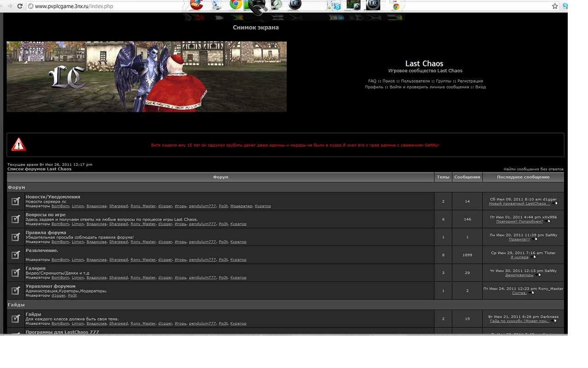Image resolution: width=588 pixels, height=368 pixels.
Task: Open the large Google Chrome dock icon
Action: (236, 5)
